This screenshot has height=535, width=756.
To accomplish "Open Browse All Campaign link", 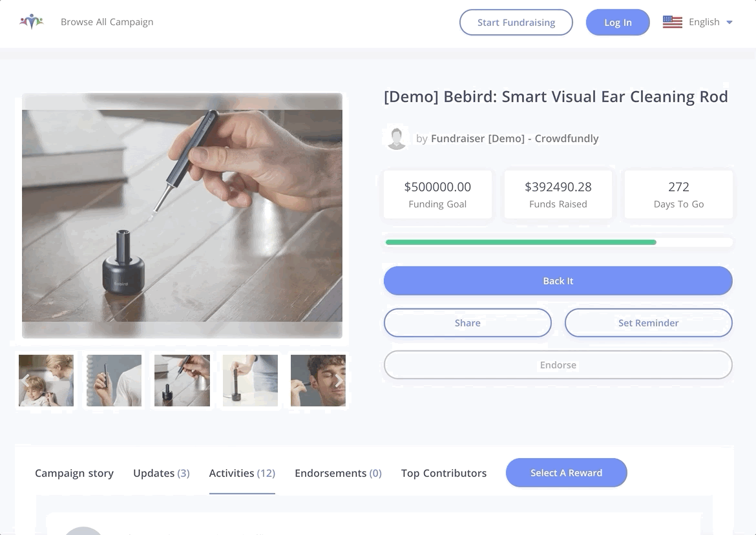I will [107, 22].
